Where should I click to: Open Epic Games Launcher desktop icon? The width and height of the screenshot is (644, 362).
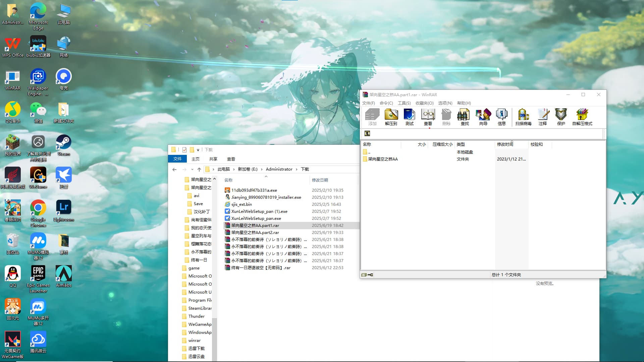(38, 279)
